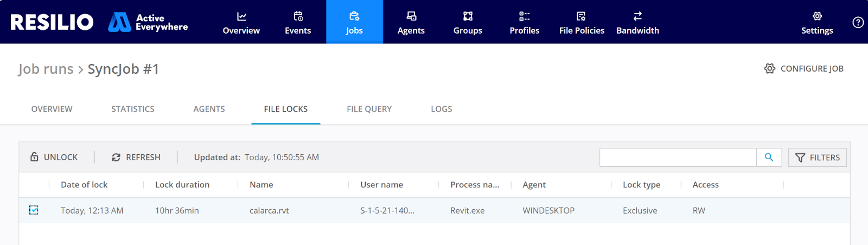The height and width of the screenshot is (245, 868).
Task: Switch to the Statistics tab
Action: (133, 109)
